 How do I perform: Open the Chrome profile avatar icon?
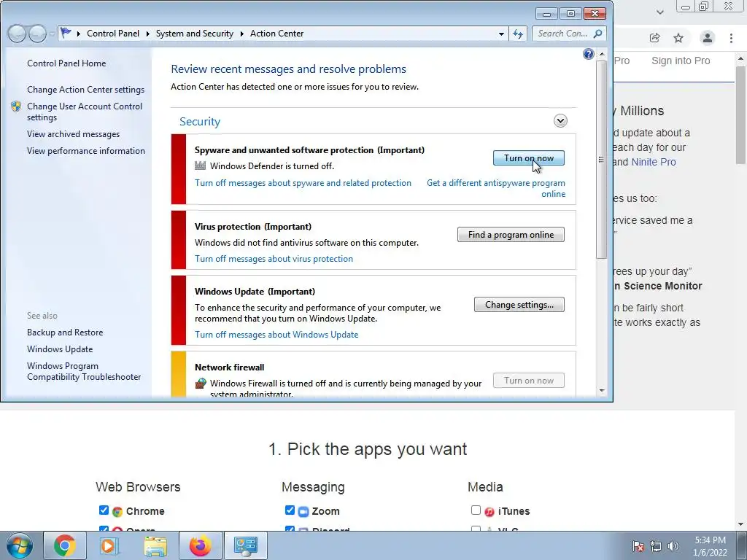click(x=708, y=38)
